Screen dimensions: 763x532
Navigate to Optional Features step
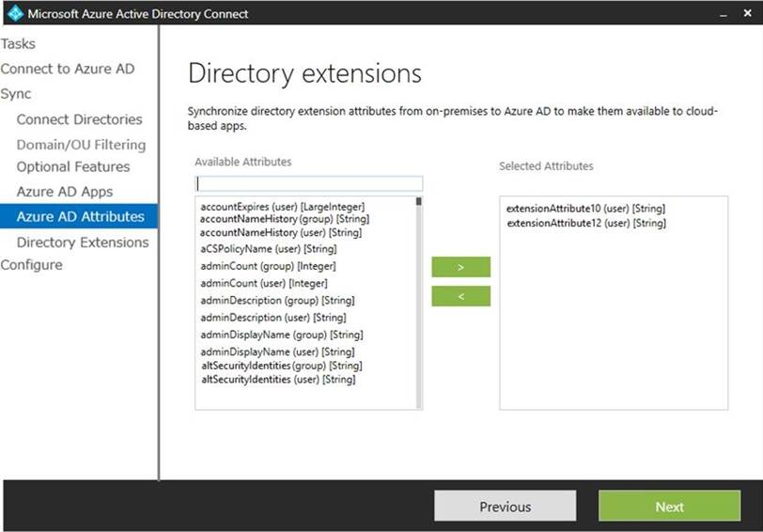tap(73, 166)
